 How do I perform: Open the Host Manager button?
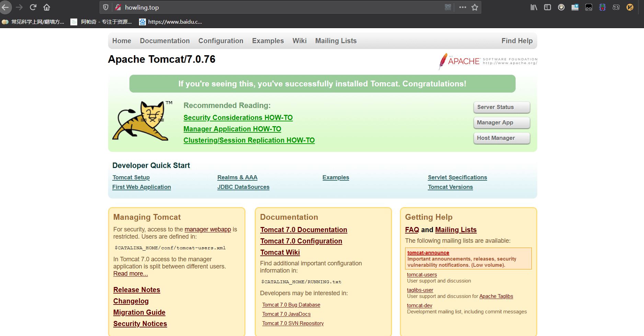point(502,138)
